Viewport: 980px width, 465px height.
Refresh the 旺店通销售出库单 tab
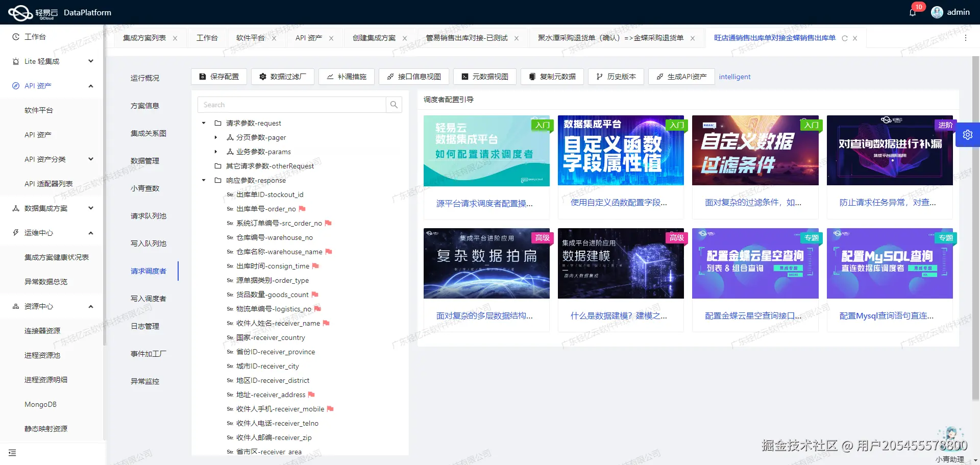point(845,38)
